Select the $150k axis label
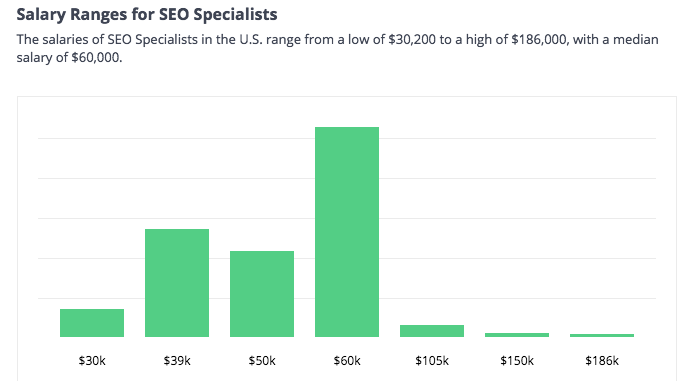Screen dimensions: 691x381 (517, 361)
